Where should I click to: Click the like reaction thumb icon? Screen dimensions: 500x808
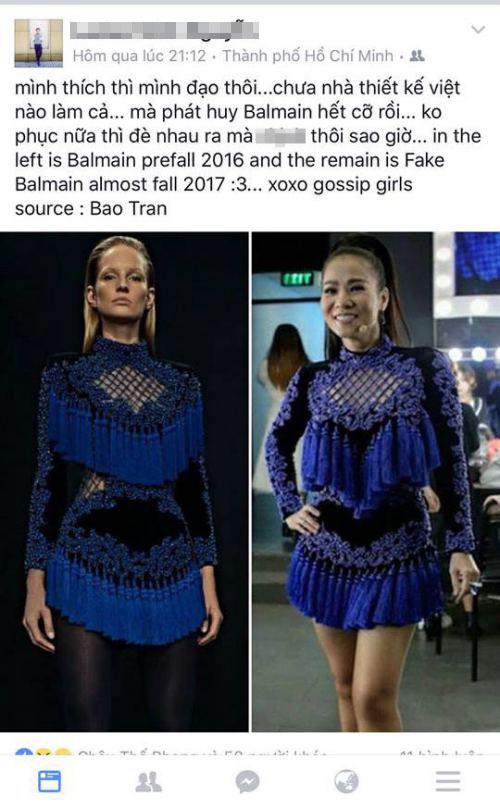click(24, 753)
